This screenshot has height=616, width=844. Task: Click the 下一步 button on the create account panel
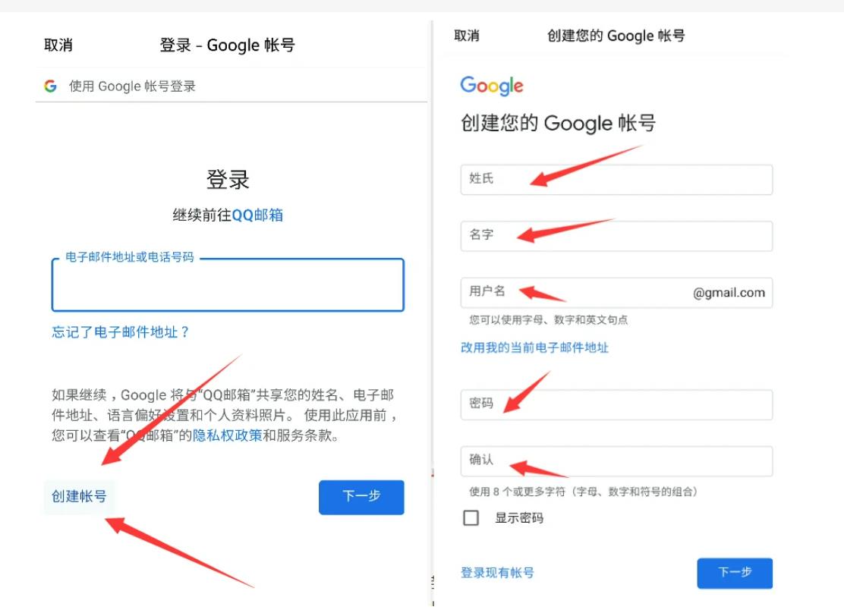click(x=735, y=573)
